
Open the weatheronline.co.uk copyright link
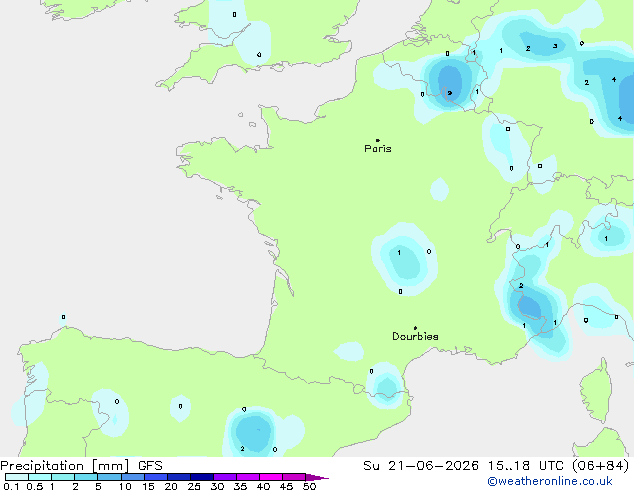click(550, 481)
